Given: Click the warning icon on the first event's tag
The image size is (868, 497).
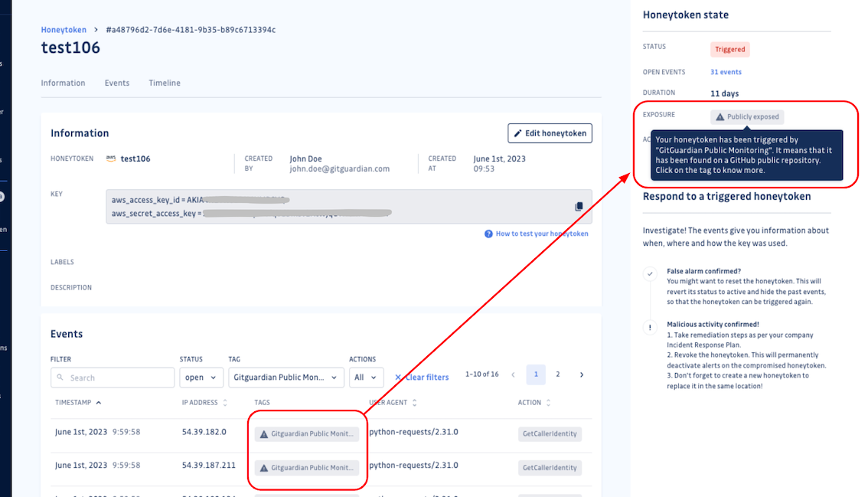Looking at the screenshot, I should coord(265,433).
